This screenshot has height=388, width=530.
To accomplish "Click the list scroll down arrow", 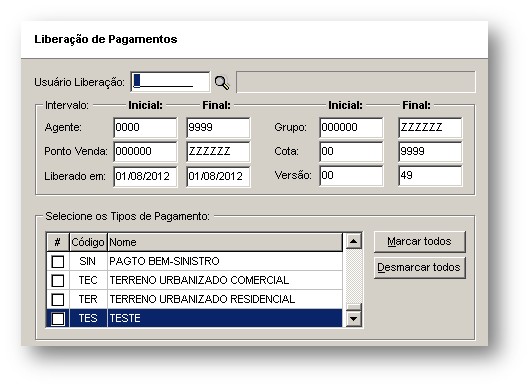I will pos(354,318).
